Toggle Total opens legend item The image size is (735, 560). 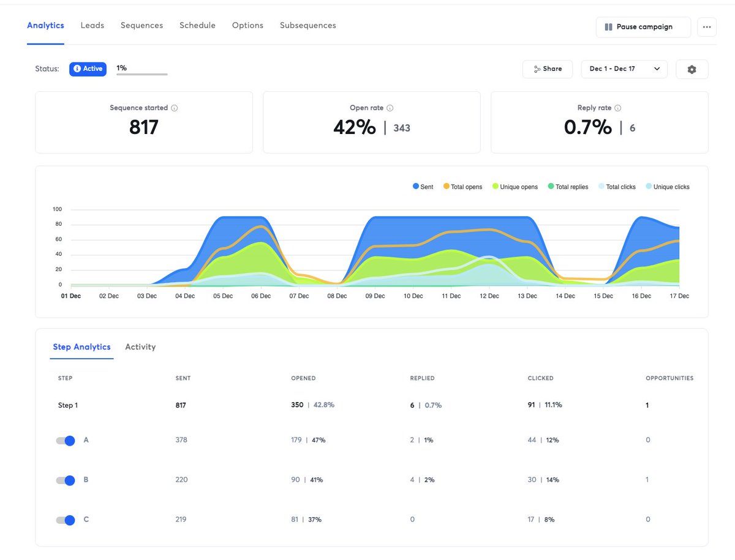(462, 187)
